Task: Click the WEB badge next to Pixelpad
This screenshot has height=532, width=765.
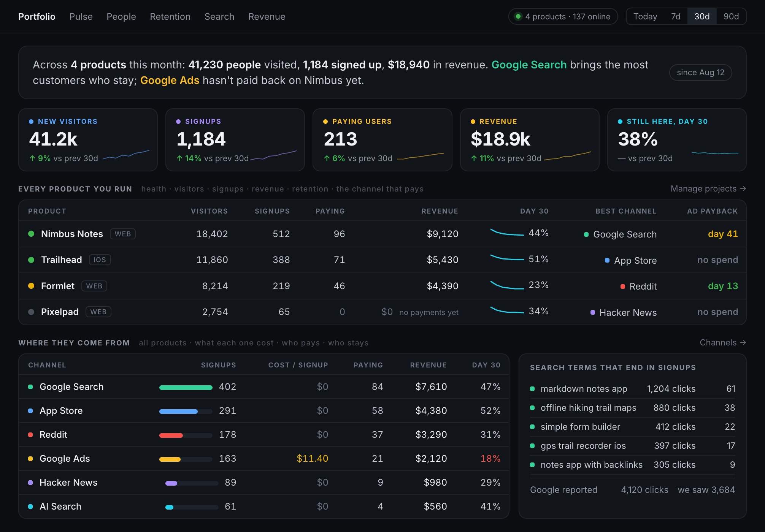Action: 98,312
